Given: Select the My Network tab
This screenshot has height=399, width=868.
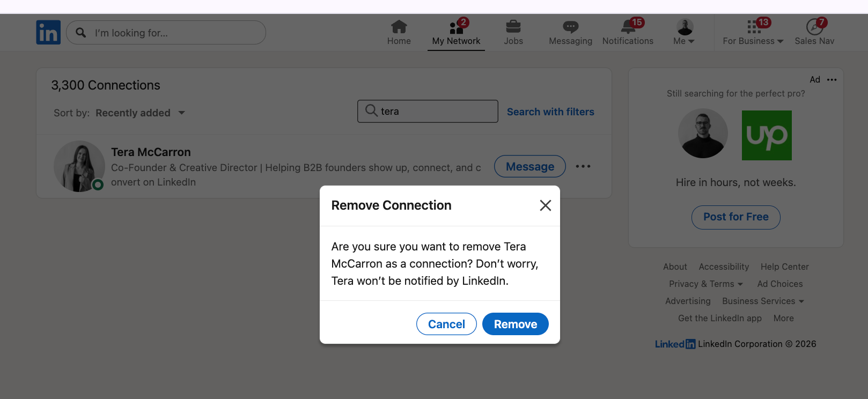Looking at the screenshot, I should pyautogui.click(x=456, y=32).
